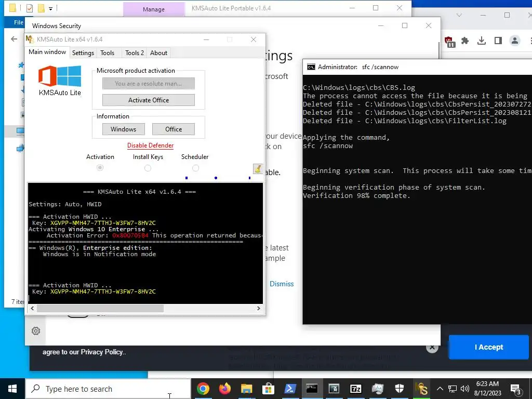Select the Install Keys radio button
Screen dimensions: 532x399
(x=148, y=168)
